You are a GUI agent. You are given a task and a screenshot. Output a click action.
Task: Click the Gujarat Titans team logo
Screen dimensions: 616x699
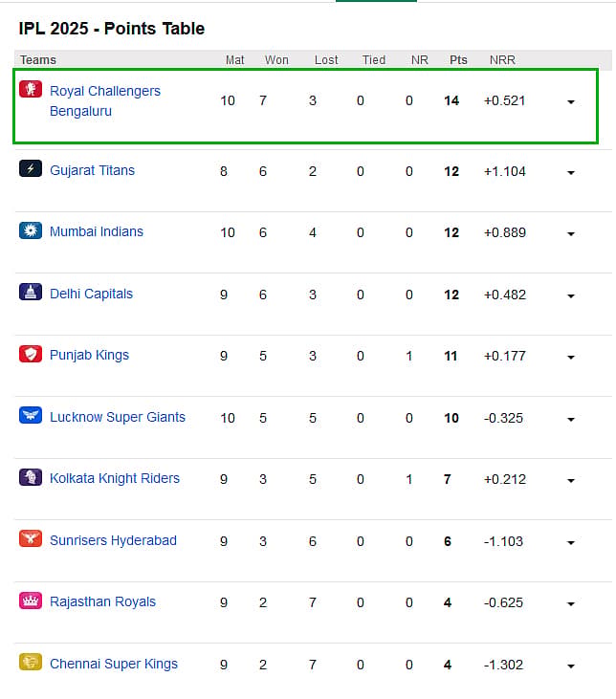point(31,168)
